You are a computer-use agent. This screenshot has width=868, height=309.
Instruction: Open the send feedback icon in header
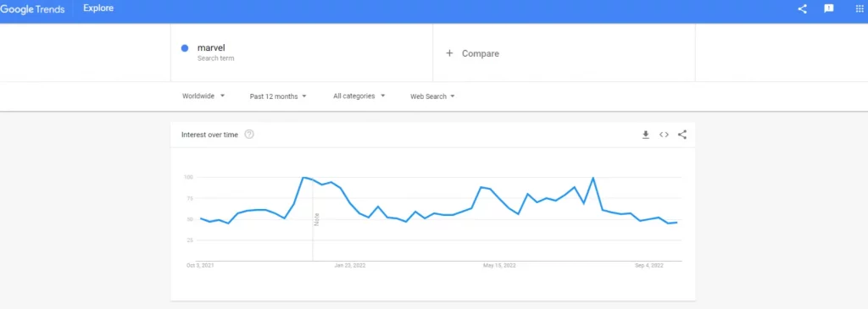tap(829, 8)
